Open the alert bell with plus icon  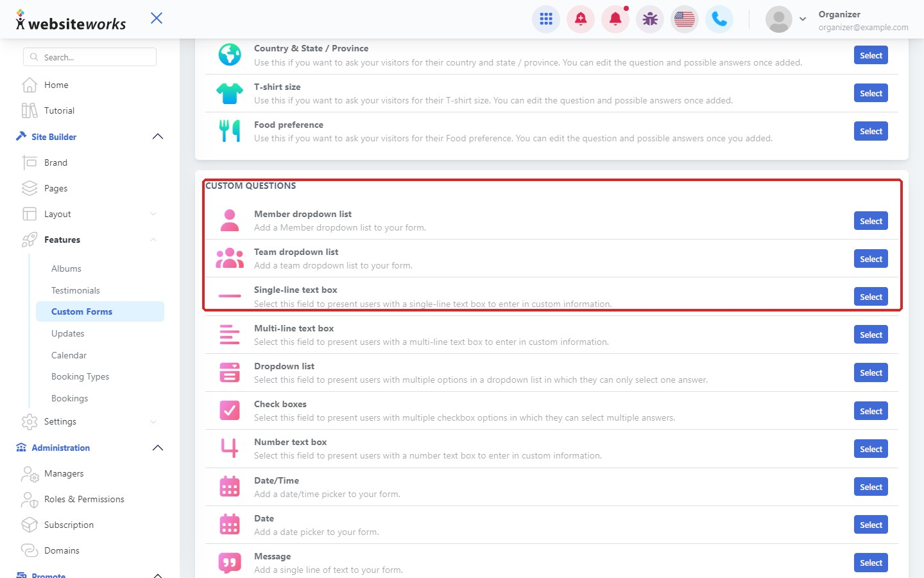click(x=581, y=19)
